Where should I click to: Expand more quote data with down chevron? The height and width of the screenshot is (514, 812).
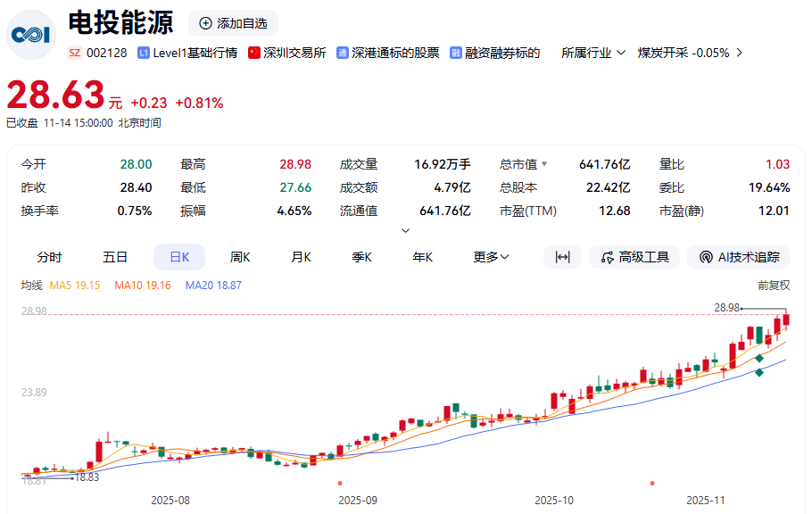(x=406, y=230)
